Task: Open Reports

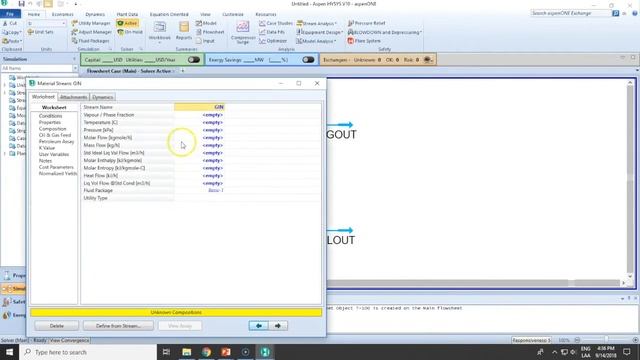Action: (x=184, y=31)
